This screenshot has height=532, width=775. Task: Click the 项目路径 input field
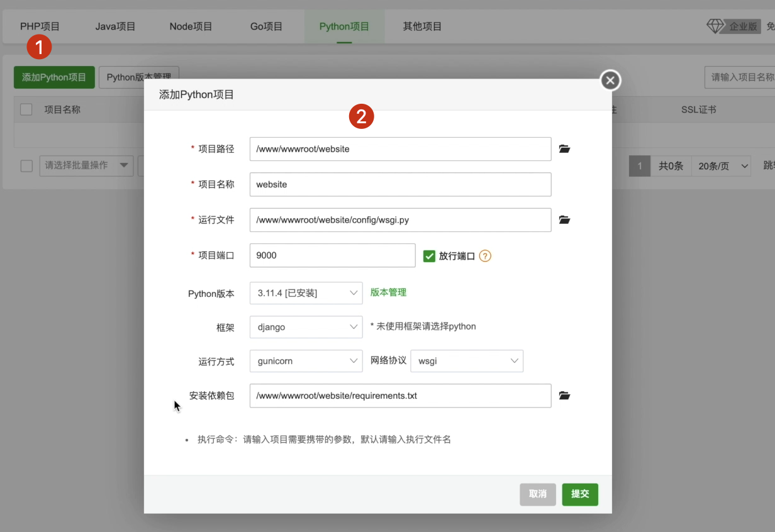401,149
